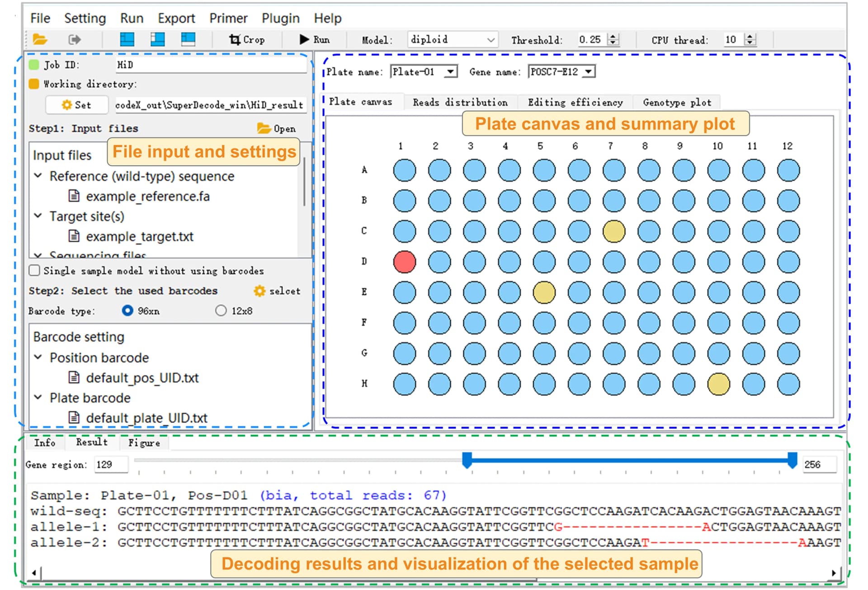Switch to Reads distribution tab

(460, 102)
